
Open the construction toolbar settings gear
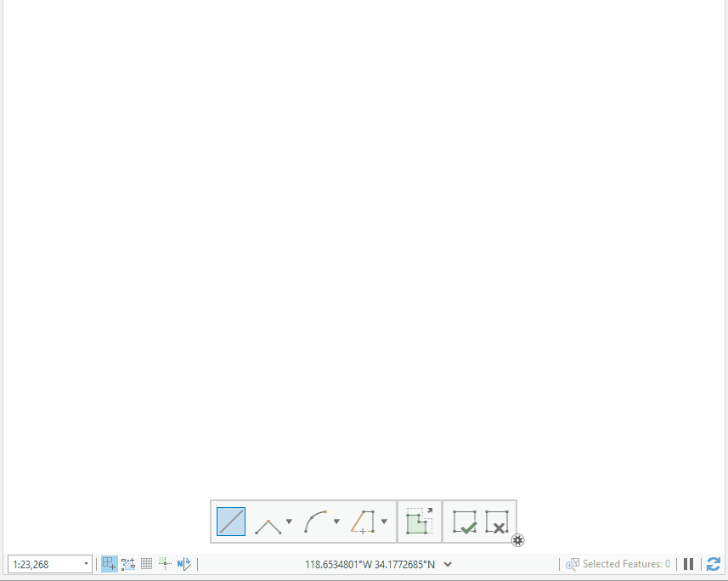tap(517, 540)
